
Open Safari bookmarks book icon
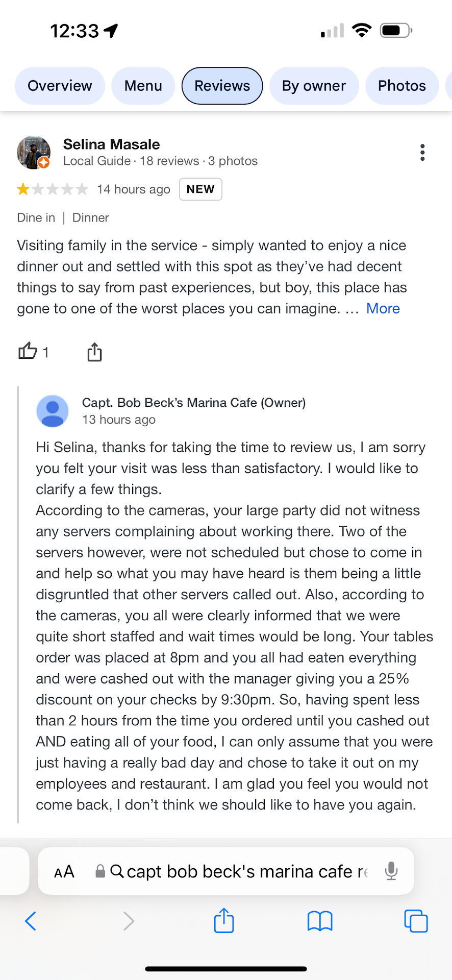(x=320, y=921)
